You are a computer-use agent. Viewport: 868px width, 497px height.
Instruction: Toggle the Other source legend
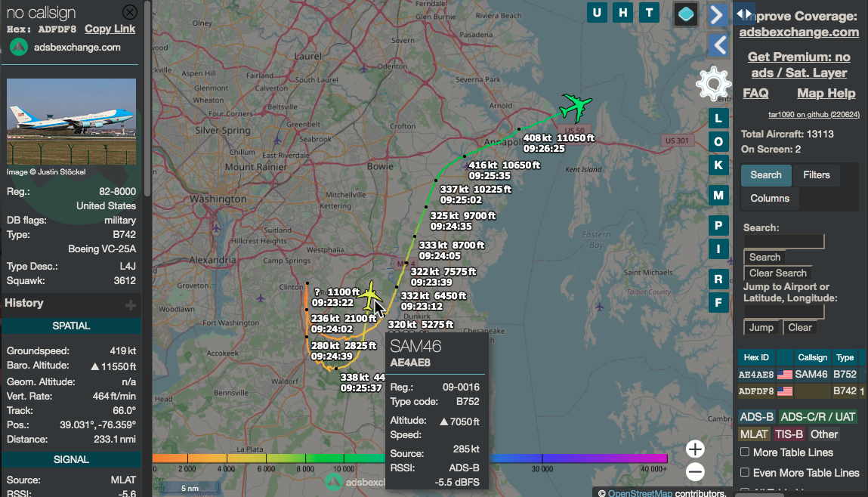click(823, 434)
